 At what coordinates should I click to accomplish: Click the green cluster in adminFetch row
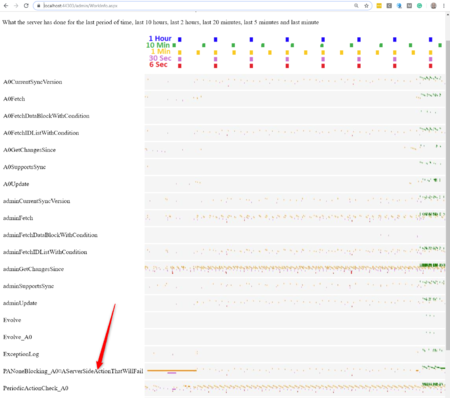pyautogui.click(x=431, y=214)
